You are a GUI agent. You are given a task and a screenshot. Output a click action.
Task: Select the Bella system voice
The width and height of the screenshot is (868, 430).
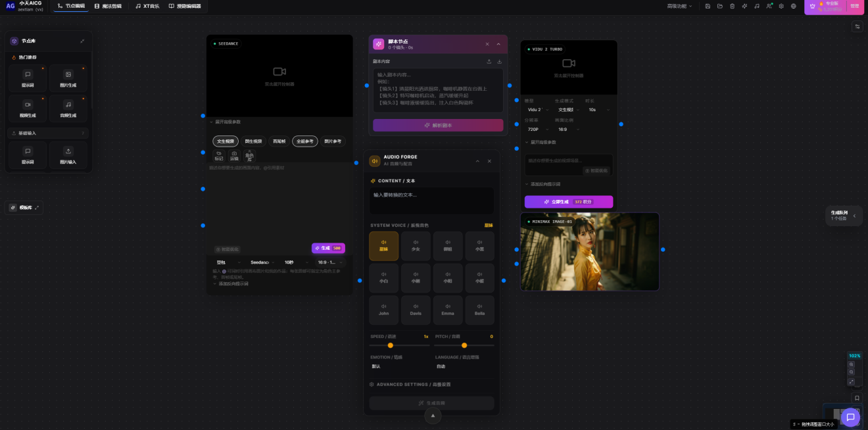tap(480, 310)
